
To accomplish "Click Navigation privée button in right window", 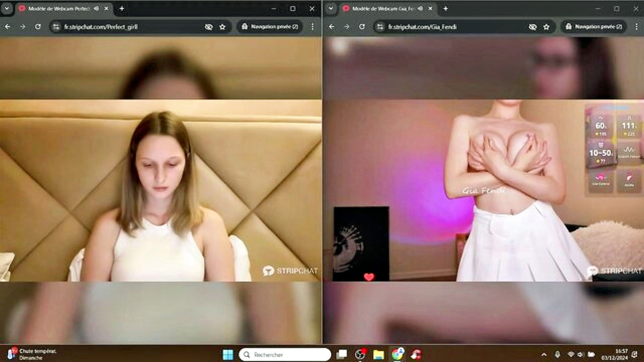I will point(594,26).
